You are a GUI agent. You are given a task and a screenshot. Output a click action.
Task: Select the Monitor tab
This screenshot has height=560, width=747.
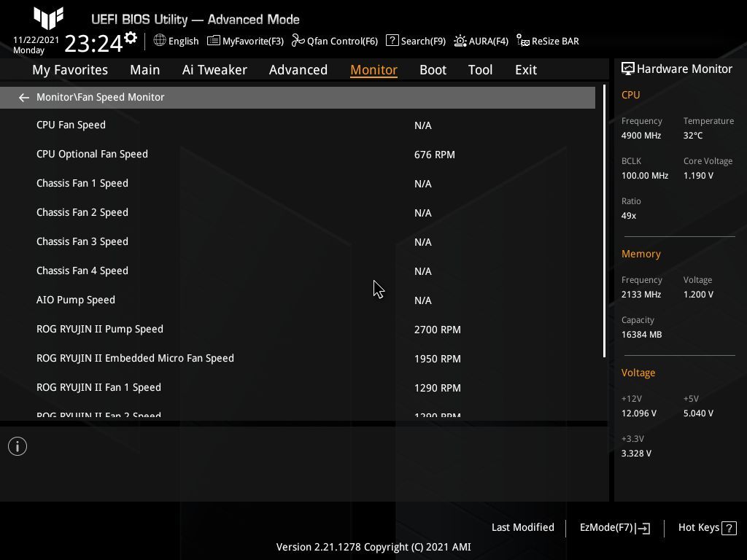[x=373, y=69]
